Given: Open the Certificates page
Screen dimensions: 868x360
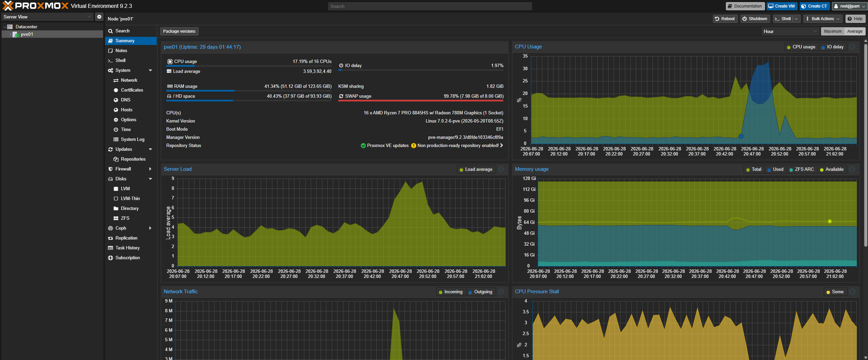Looking at the screenshot, I should (x=131, y=90).
